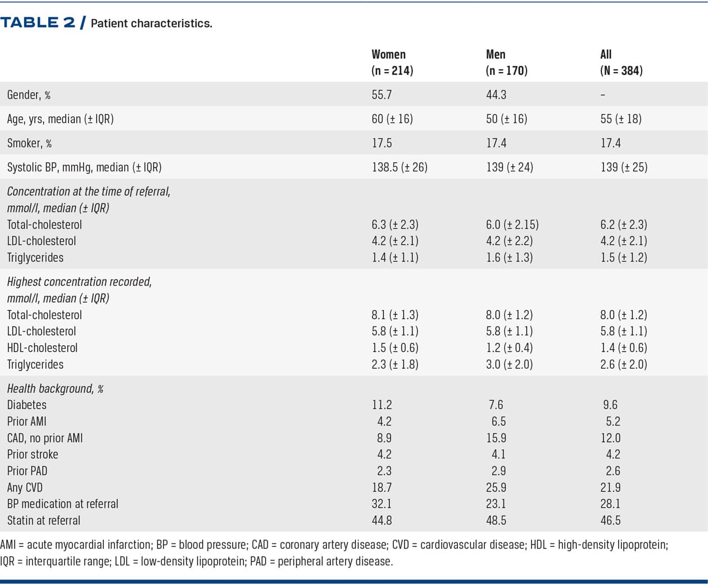The image size is (708, 588).
Task: Click the Women column header
Action: 388,55
